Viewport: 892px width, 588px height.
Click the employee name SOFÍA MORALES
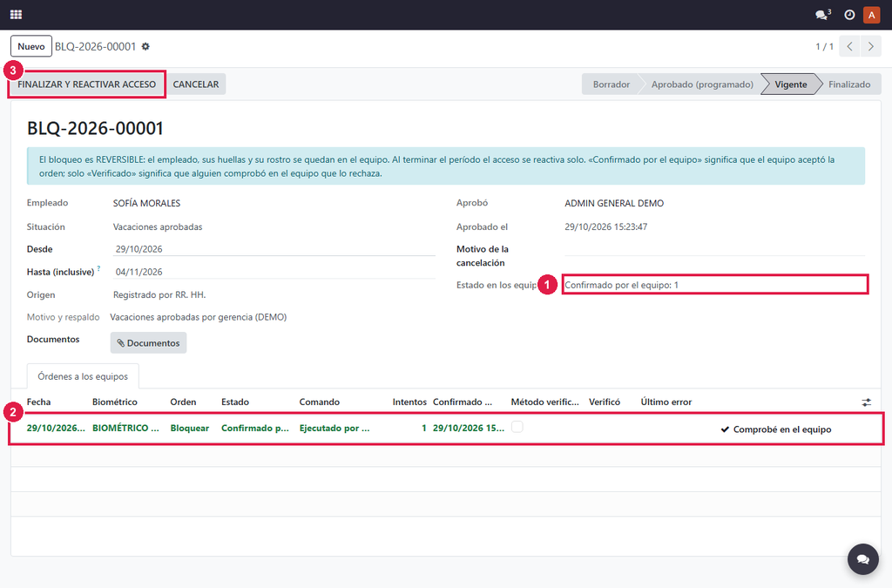(x=146, y=203)
